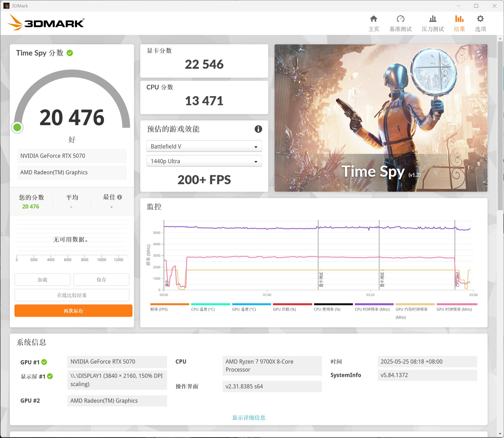Open the Benchmarks gauge icon
Screen dimensions: 504x438
tap(400, 19)
